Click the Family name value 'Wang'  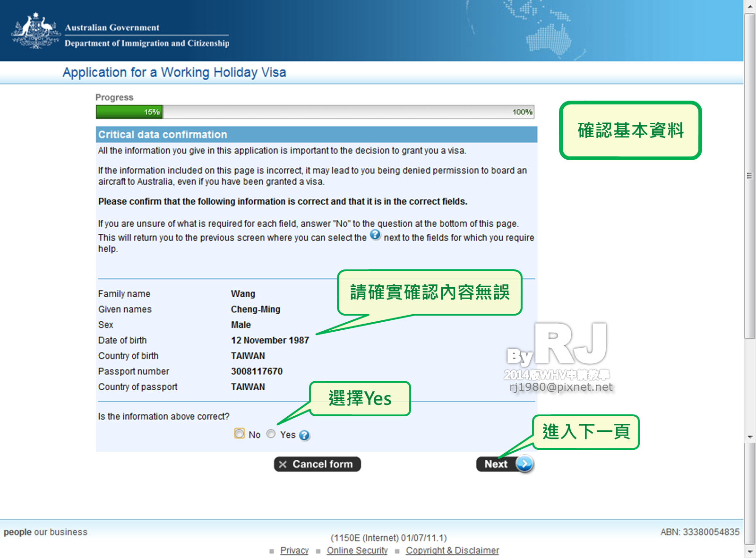click(243, 294)
